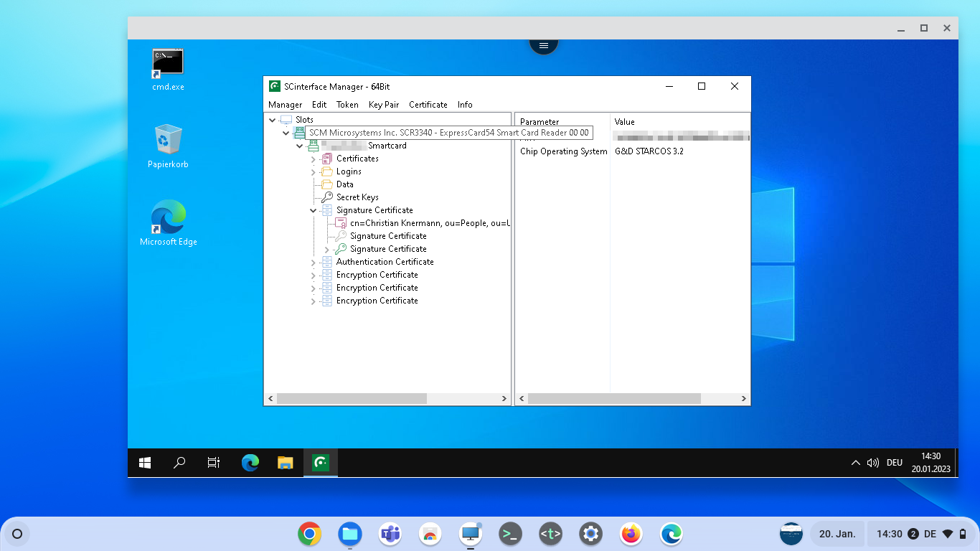Select the Data tree item
The width and height of the screenshot is (980, 551).
345,184
